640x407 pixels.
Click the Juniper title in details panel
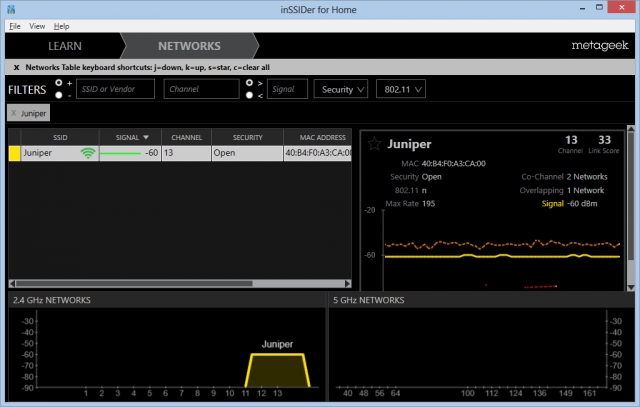(x=409, y=144)
